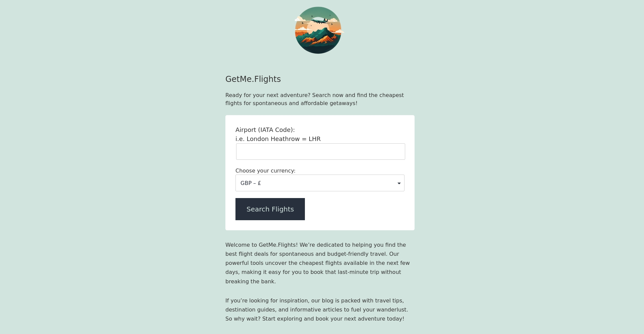Click the GetMe.Flights page heading
This screenshot has width=644, height=334.
253,79
